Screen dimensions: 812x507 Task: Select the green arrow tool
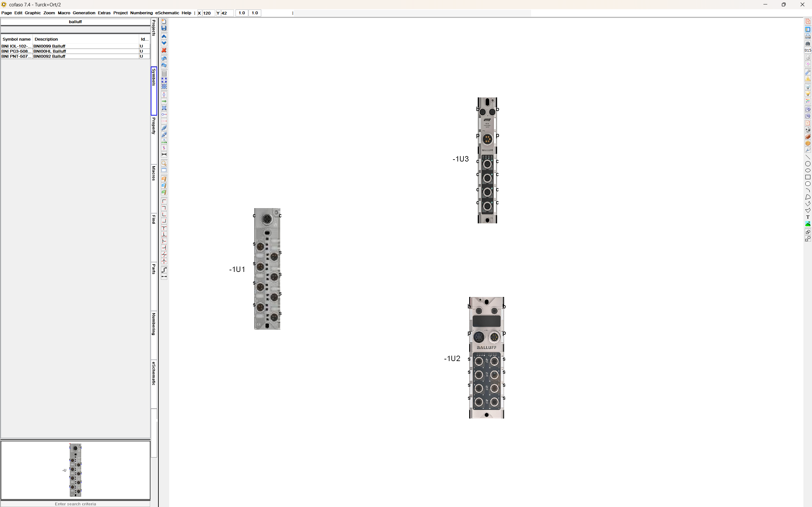[x=164, y=101]
